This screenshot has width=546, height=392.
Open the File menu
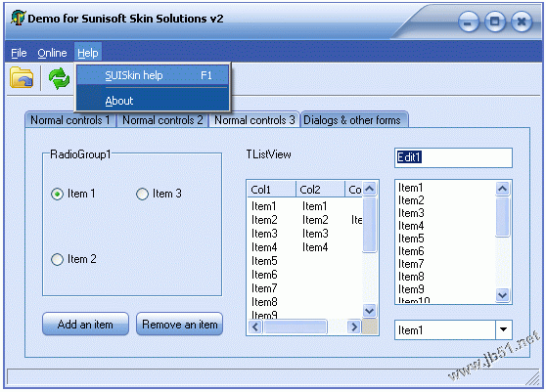(19, 53)
